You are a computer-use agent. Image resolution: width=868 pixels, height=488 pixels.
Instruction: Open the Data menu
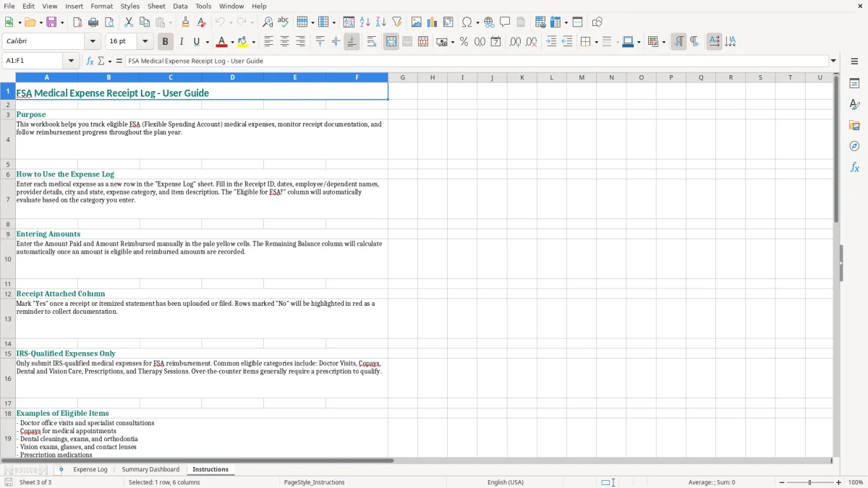coord(180,6)
